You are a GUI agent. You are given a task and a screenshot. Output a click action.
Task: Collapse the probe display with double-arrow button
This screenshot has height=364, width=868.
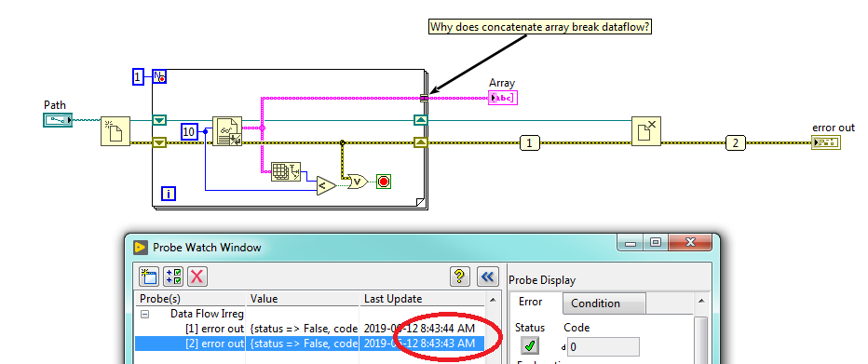(x=487, y=276)
